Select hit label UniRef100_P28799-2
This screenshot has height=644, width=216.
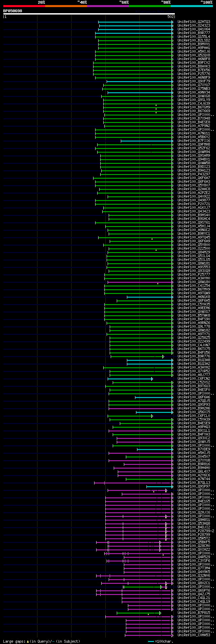point(196,531)
